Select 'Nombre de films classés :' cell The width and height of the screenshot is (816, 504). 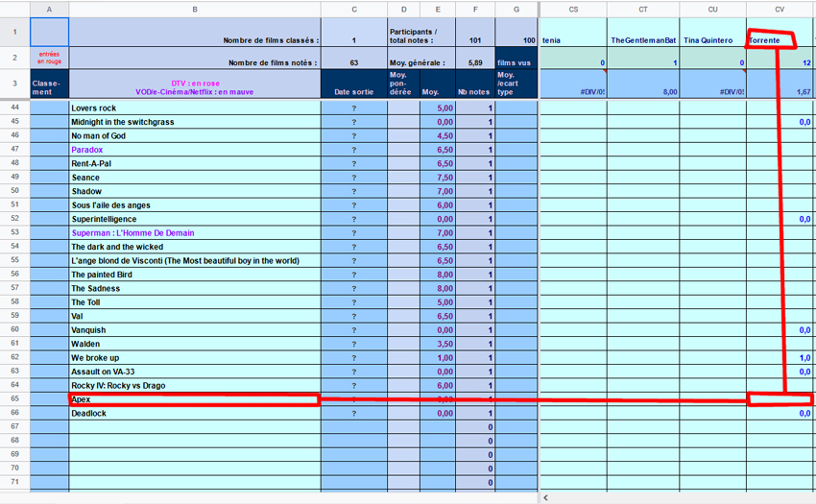195,33
